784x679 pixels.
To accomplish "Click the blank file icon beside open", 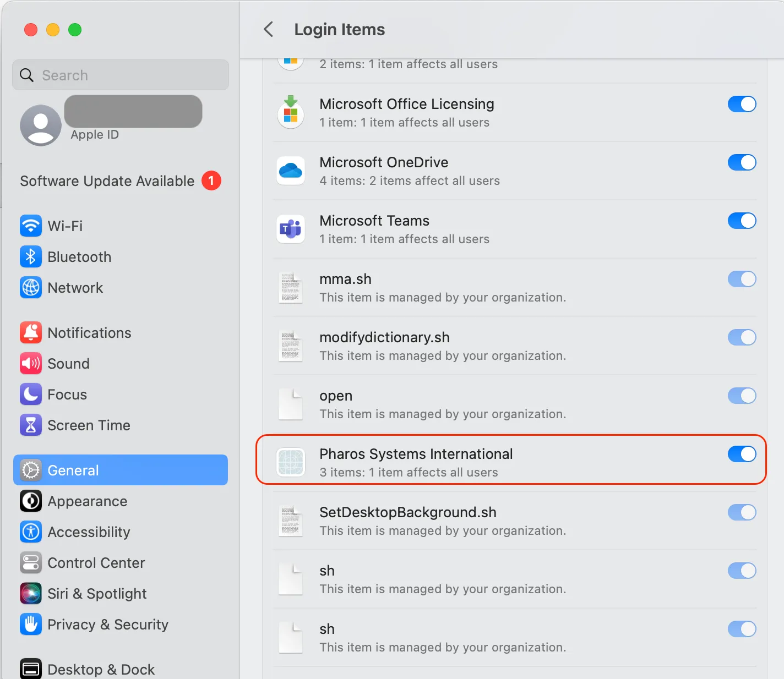I will 291,404.
